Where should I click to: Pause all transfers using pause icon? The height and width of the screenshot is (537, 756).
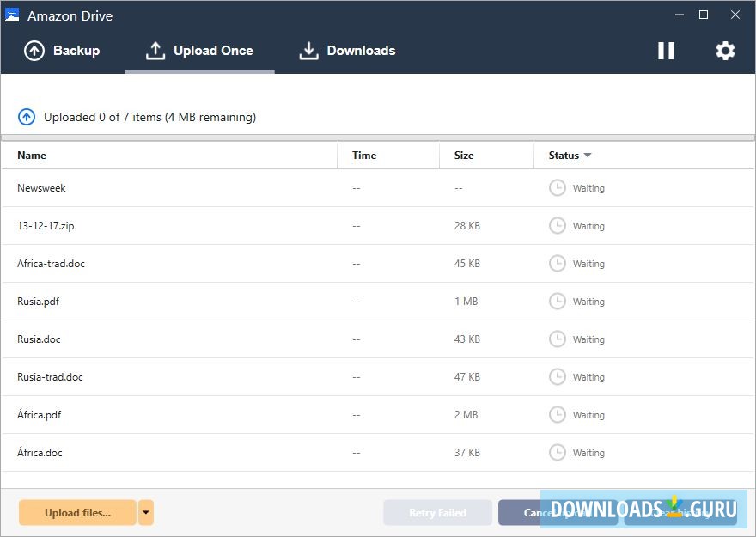666,51
